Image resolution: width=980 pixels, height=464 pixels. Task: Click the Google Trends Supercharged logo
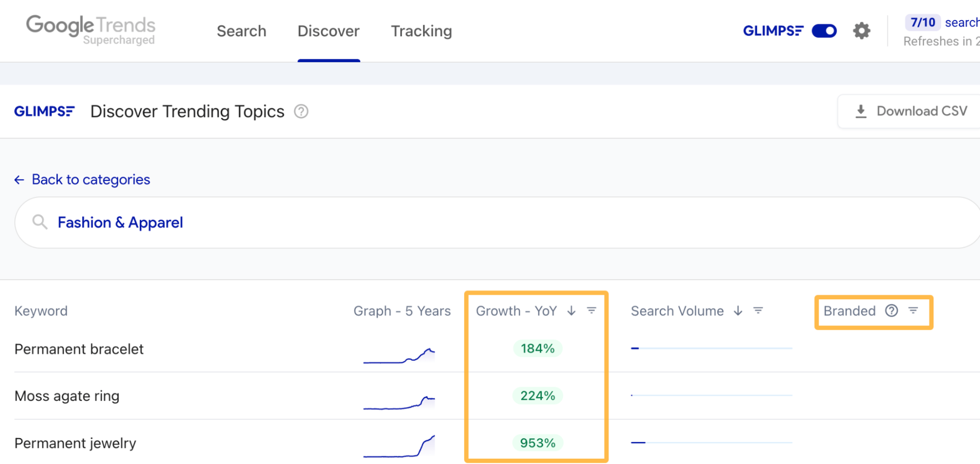pyautogui.click(x=91, y=29)
